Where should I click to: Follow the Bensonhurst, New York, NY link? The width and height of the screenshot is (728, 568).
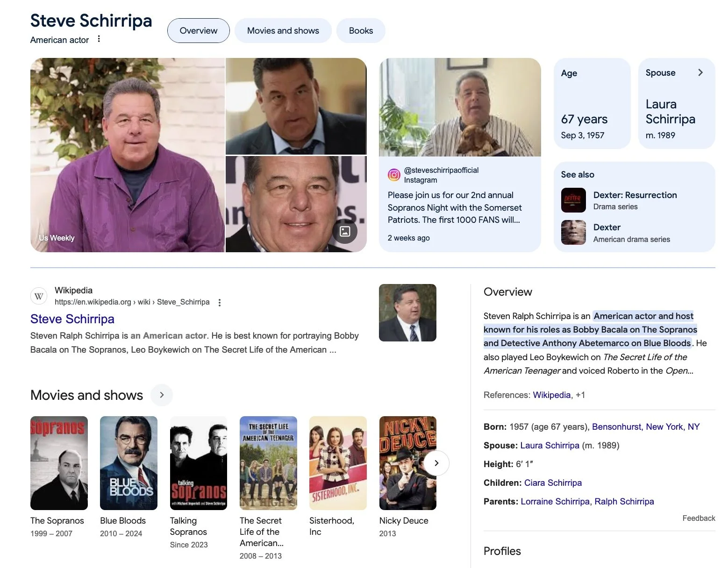(x=646, y=426)
